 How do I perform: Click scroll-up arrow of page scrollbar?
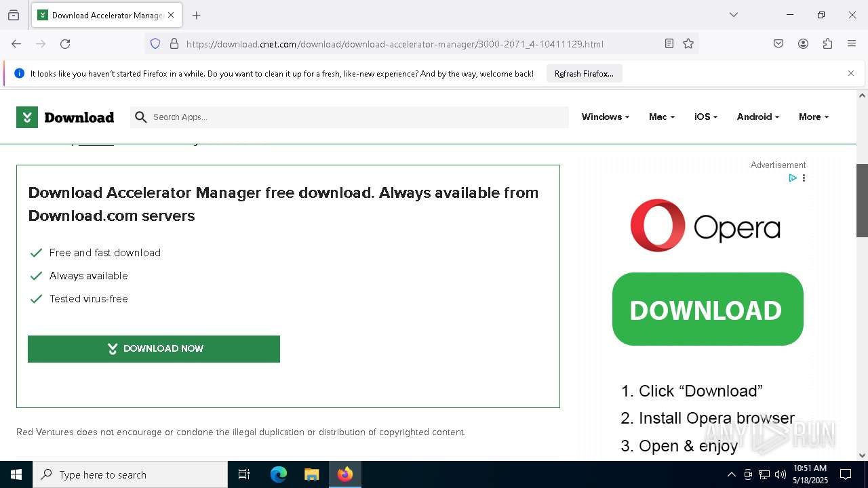[x=862, y=96]
